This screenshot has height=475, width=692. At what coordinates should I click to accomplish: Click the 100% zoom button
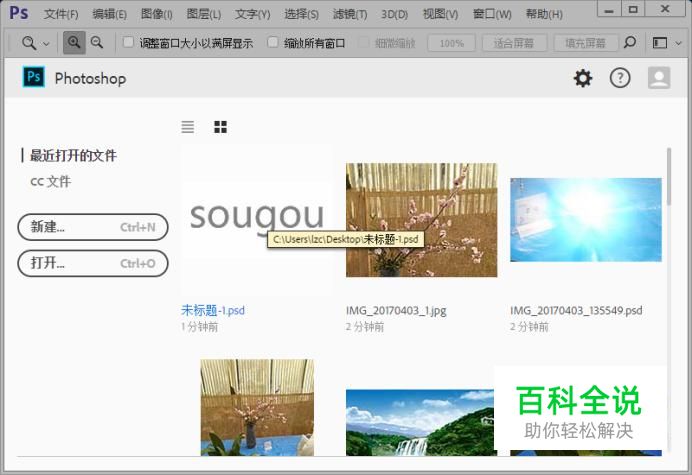point(451,43)
